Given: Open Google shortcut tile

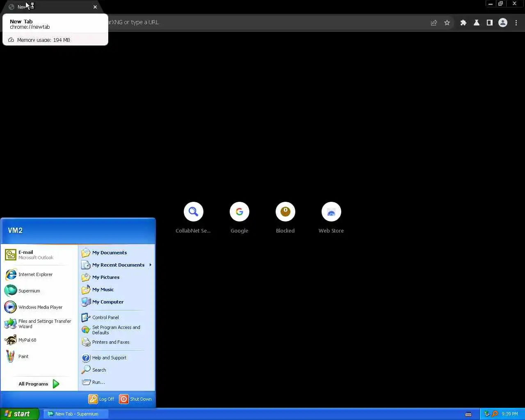Looking at the screenshot, I should click(x=240, y=218).
